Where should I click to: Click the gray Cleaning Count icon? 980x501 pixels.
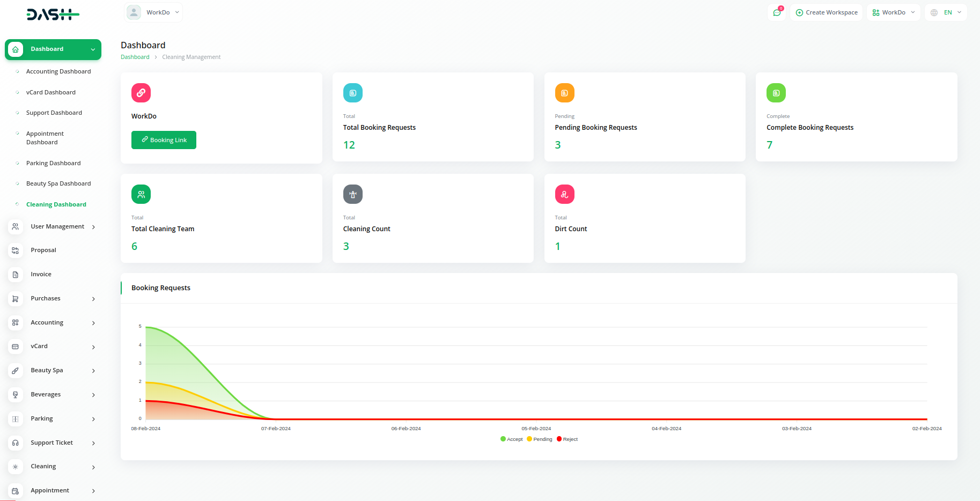[352, 194]
